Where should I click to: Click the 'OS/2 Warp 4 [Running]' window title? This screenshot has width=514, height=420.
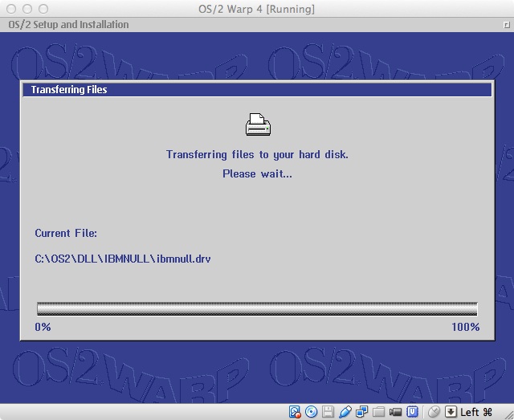256,9
